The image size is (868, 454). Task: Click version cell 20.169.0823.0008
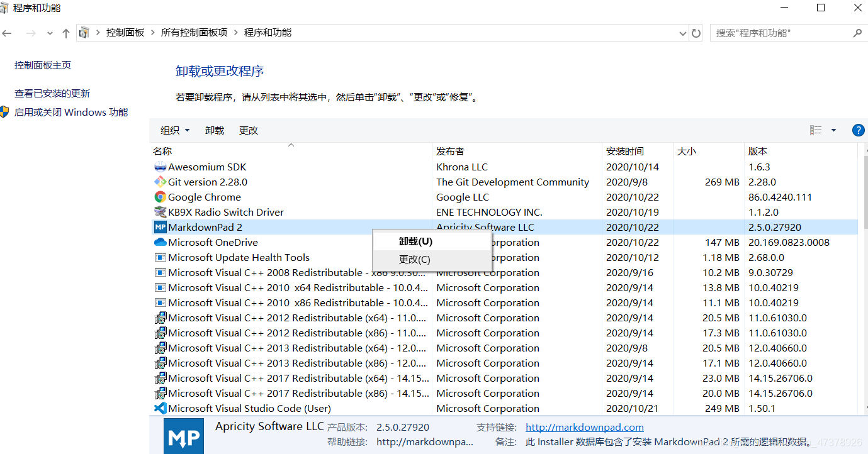click(789, 242)
